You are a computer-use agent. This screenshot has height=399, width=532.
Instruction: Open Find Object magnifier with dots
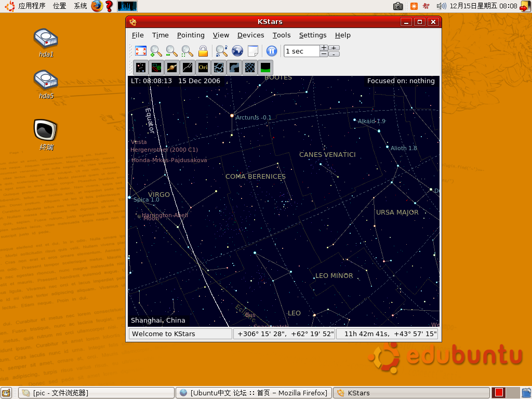(x=221, y=51)
